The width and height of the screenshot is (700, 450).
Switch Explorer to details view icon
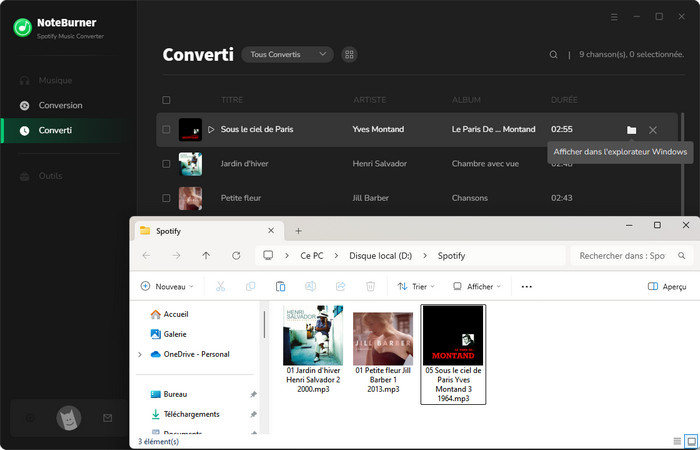pos(677,442)
